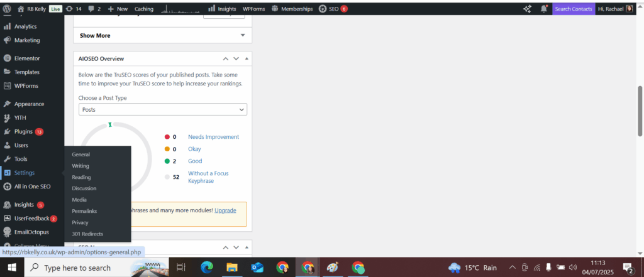The image size is (644, 277).
Task: Open Outlook from the taskbar
Action: coord(257,268)
